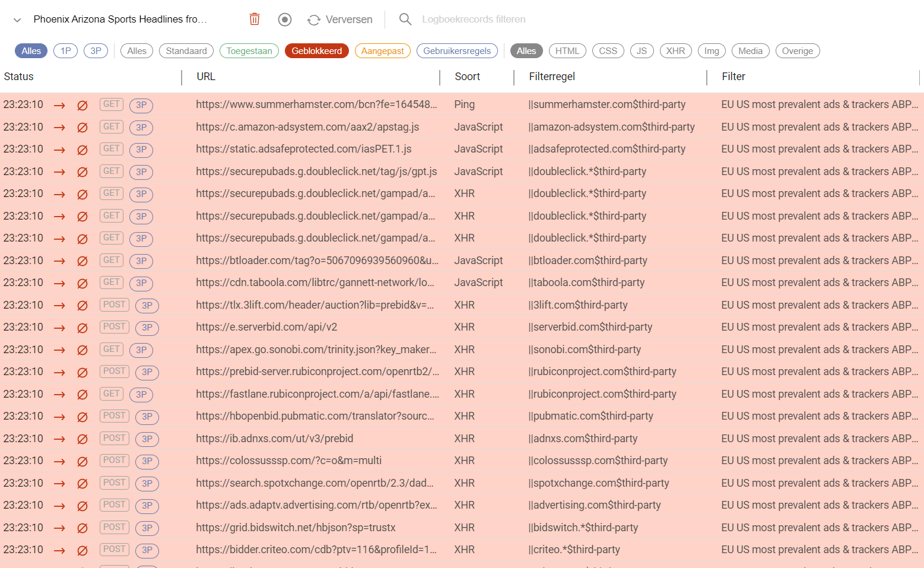Click the GET badge in the amazon-adsystem row
This screenshot has height=568, width=924.
[x=112, y=126]
